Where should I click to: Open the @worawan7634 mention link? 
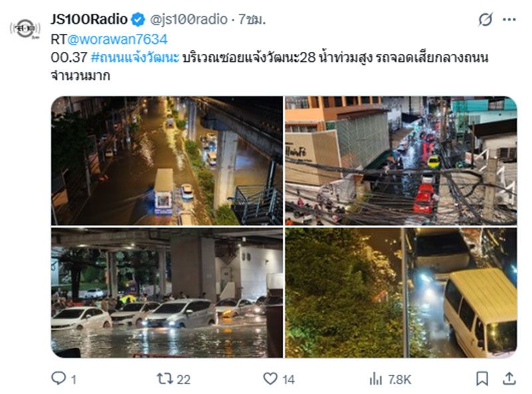pyautogui.click(x=118, y=39)
